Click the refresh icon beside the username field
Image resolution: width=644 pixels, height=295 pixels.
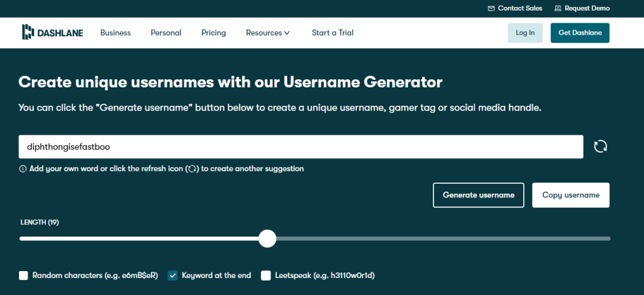point(601,147)
